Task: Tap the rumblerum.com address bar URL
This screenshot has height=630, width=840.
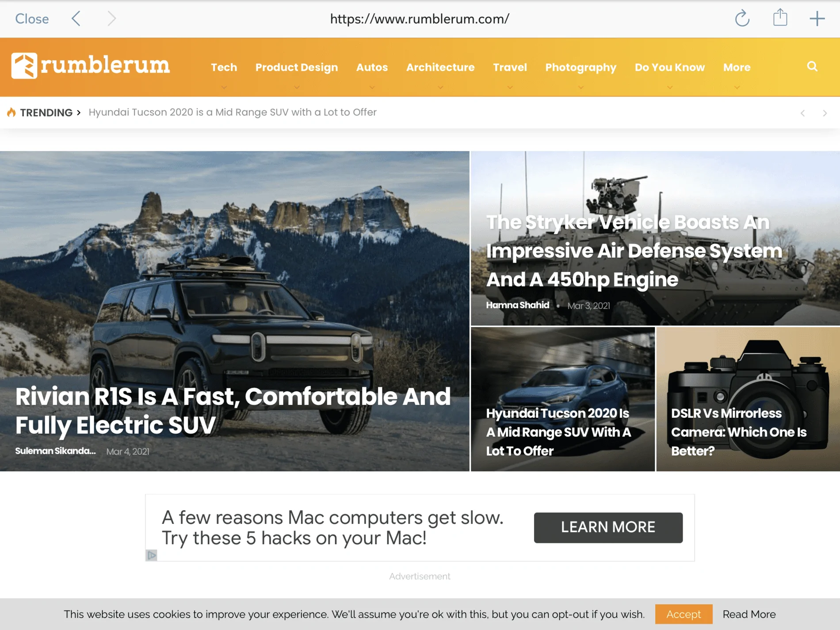Action: click(x=420, y=19)
